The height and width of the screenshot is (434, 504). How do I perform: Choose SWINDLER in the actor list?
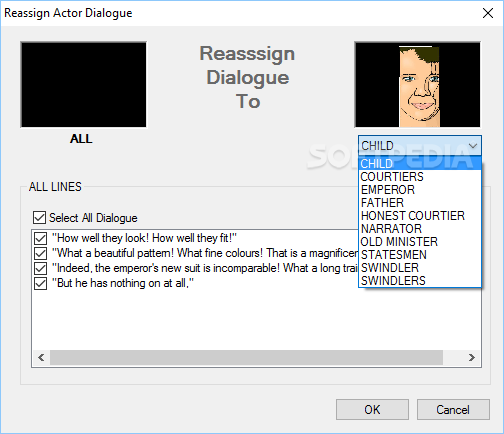click(420, 268)
